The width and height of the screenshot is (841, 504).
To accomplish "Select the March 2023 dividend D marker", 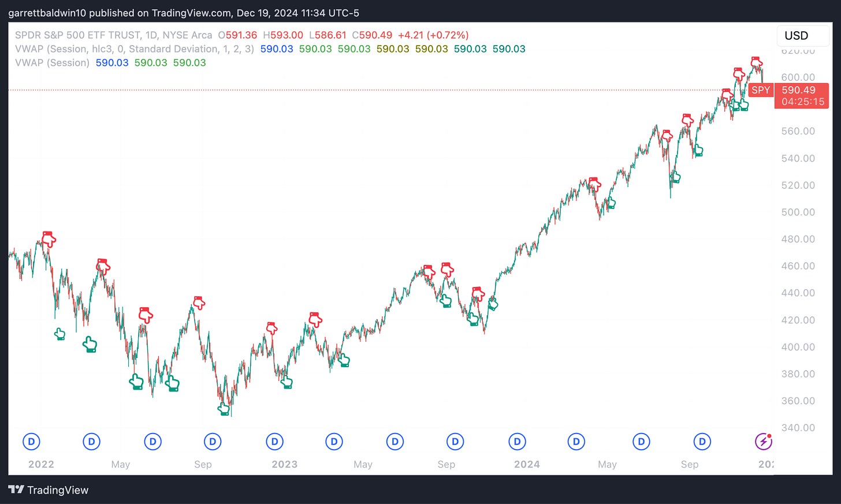I will pyautogui.click(x=334, y=442).
